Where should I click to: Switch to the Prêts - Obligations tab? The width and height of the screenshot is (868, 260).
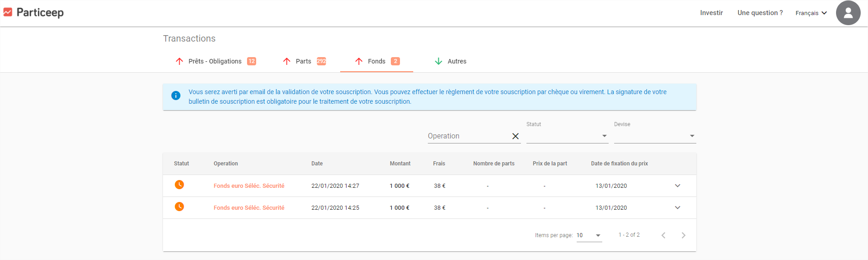216,61
